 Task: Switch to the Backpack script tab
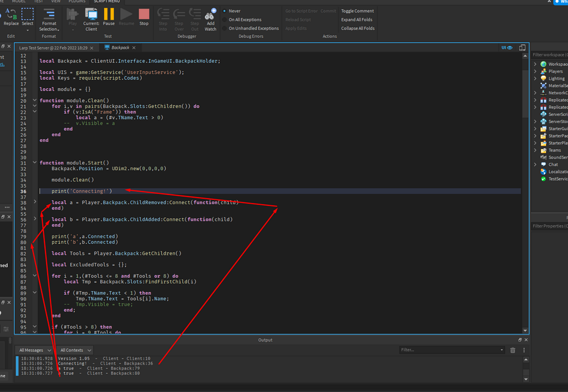point(120,47)
